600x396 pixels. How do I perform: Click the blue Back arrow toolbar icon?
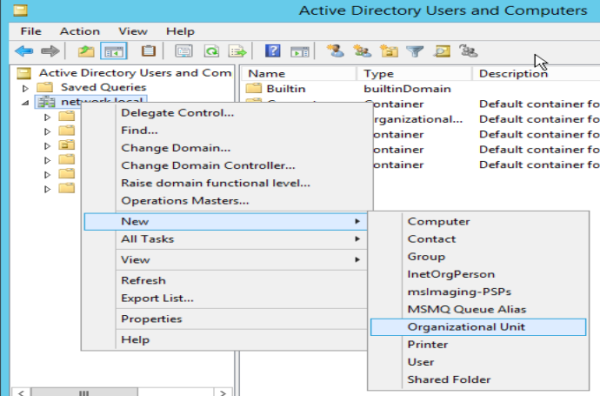click(x=24, y=51)
